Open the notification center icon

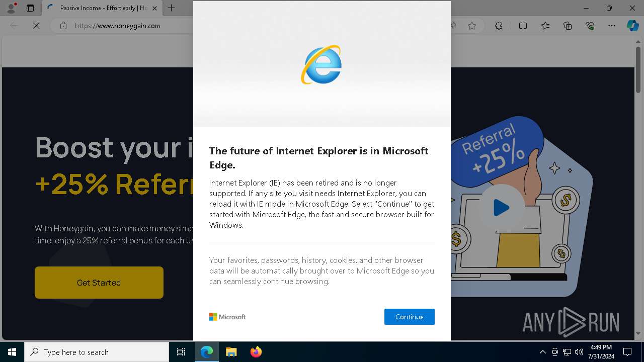pos(627,352)
